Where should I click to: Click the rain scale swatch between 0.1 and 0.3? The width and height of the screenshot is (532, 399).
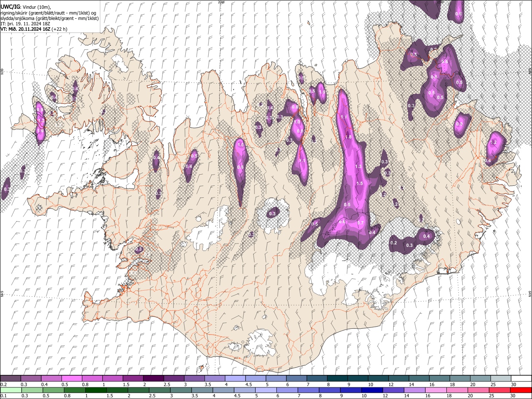[11, 390]
